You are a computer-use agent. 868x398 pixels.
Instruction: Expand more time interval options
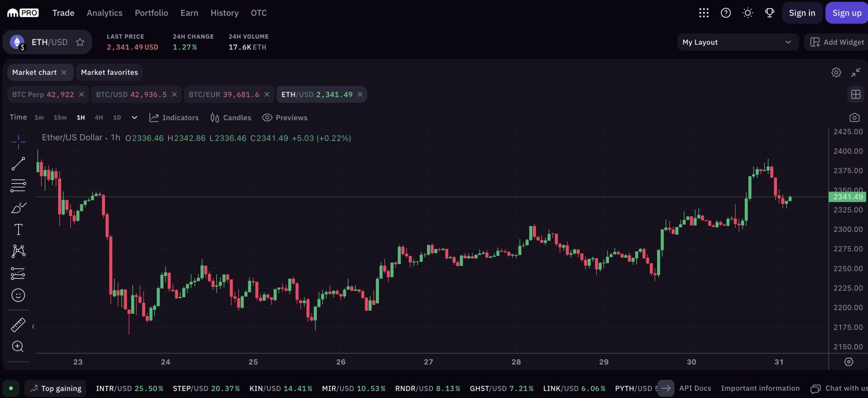coord(135,118)
